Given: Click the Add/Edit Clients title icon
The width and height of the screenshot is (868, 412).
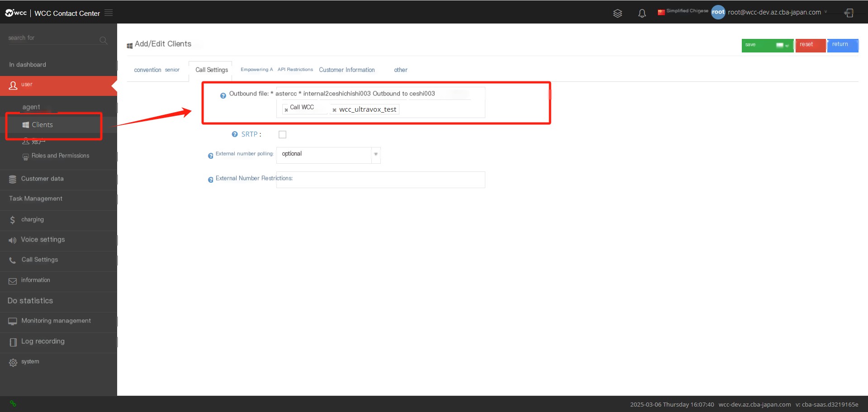Looking at the screenshot, I should pos(130,45).
